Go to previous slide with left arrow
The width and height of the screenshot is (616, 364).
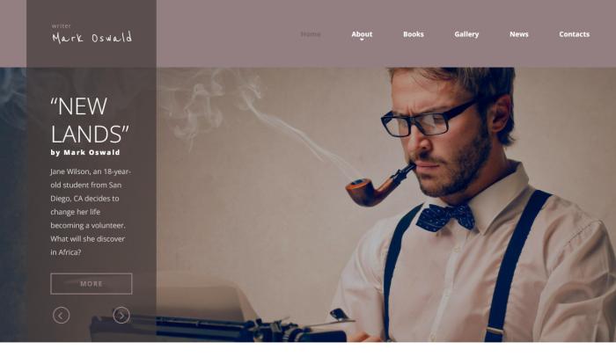click(62, 316)
